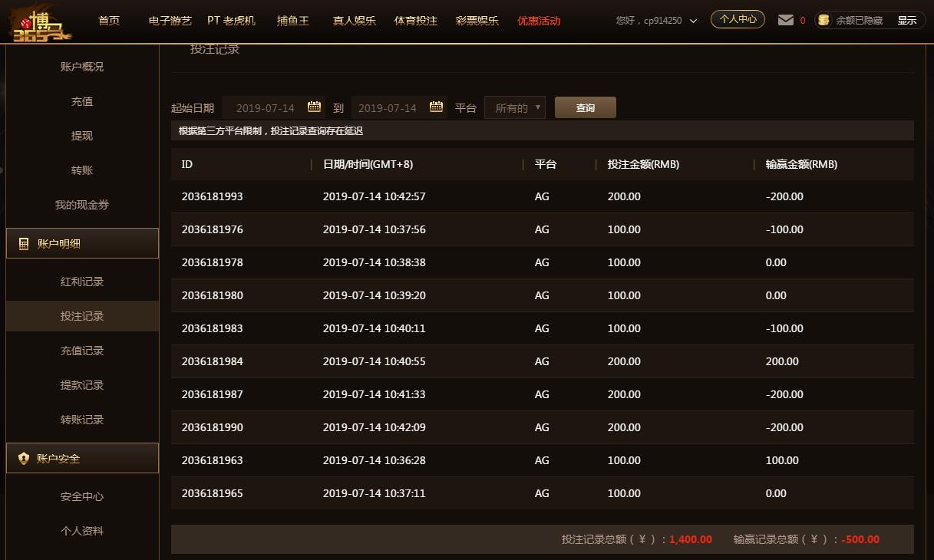Open the calendar picker for the end date
Viewport: 934px width, 560px height.
pyautogui.click(x=436, y=107)
